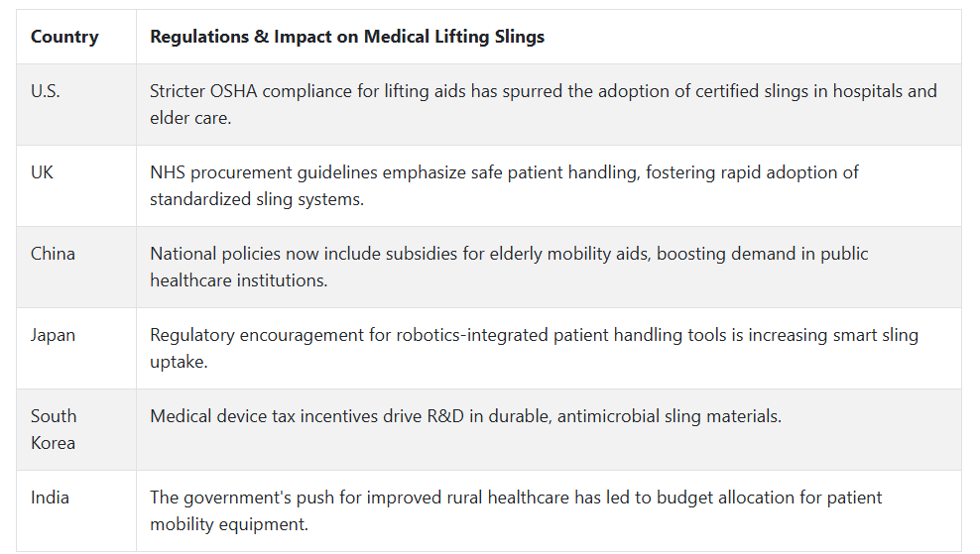Viewport: 980px width, 554px height.
Task: Select the Country column header
Action: click(x=76, y=37)
